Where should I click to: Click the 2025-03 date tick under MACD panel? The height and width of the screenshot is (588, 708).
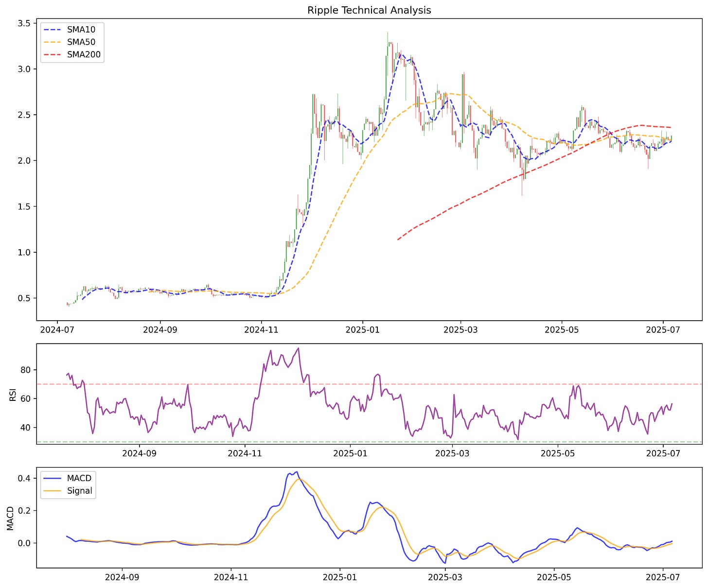(445, 577)
